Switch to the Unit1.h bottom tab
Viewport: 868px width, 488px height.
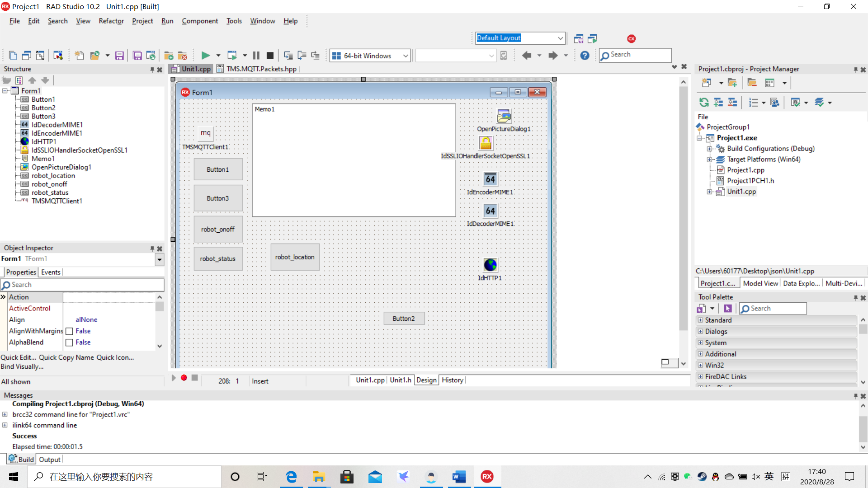point(401,380)
